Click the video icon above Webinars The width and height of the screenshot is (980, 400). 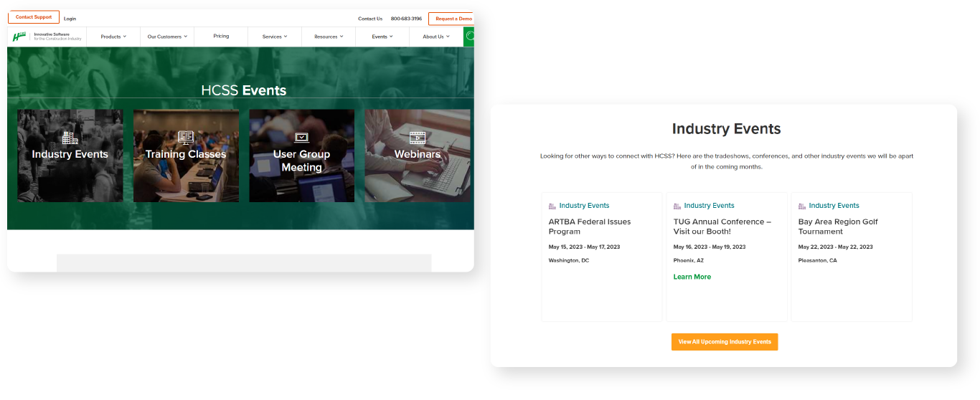(418, 138)
